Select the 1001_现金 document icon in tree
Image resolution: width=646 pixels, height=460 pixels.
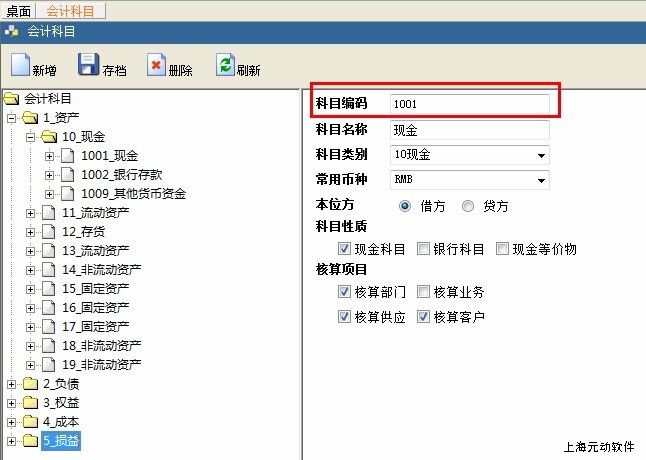(x=68, y=155)
